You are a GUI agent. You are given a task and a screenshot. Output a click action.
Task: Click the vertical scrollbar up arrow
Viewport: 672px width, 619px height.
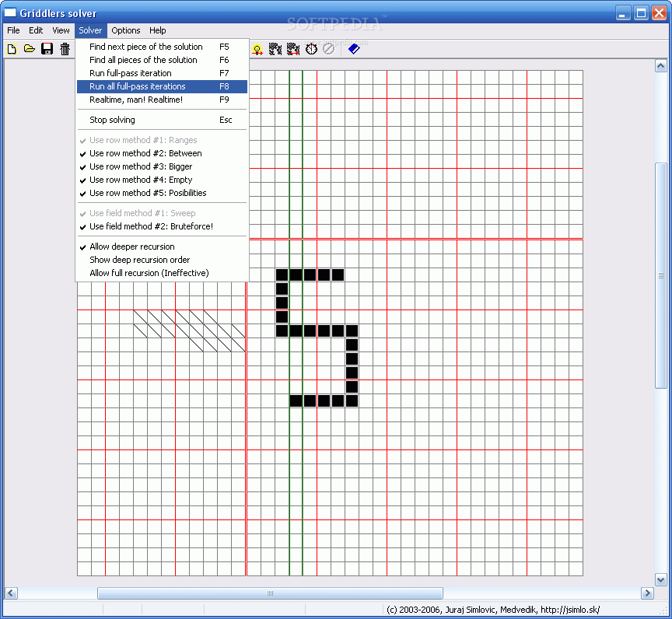(x=661, y=66)
